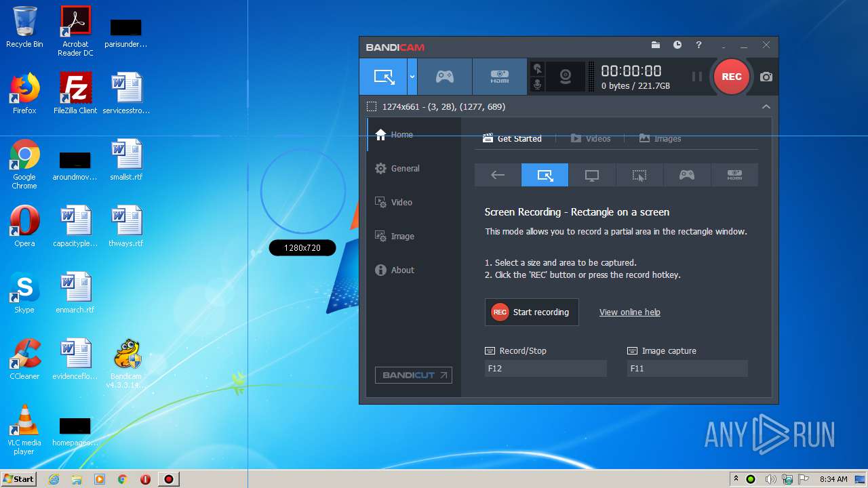Click the Start recording button
Image resolution: width=868 pixels, height=488 pixels.
[532, 312]
